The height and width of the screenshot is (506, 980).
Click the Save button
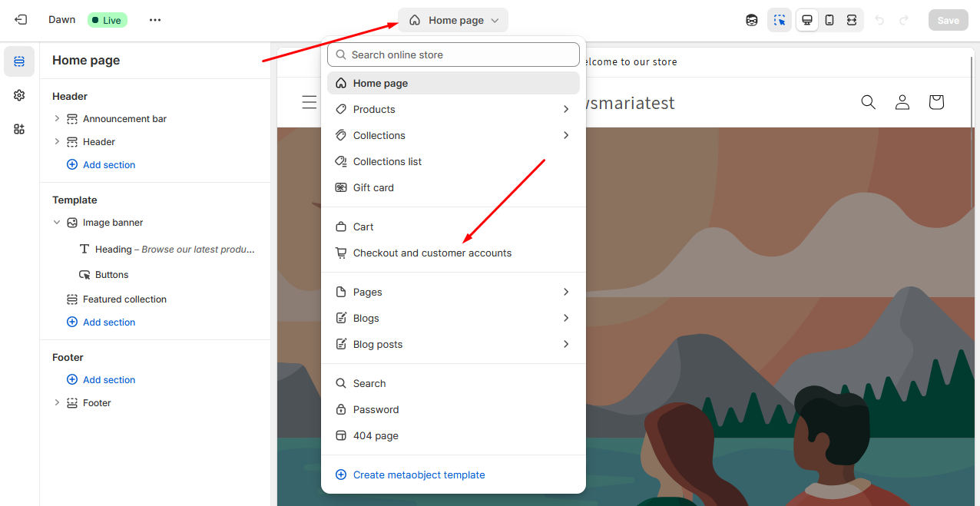948,20
